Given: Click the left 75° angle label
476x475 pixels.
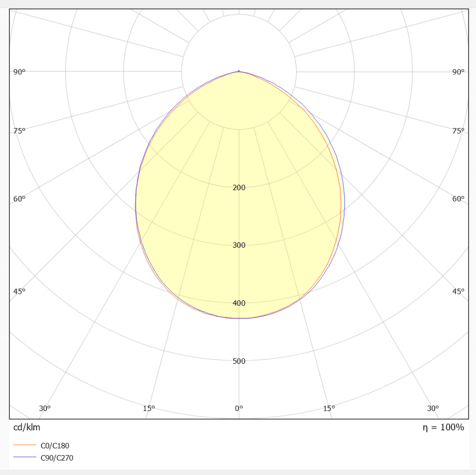Looking at the screenshot, I should [x=19, y=131].
